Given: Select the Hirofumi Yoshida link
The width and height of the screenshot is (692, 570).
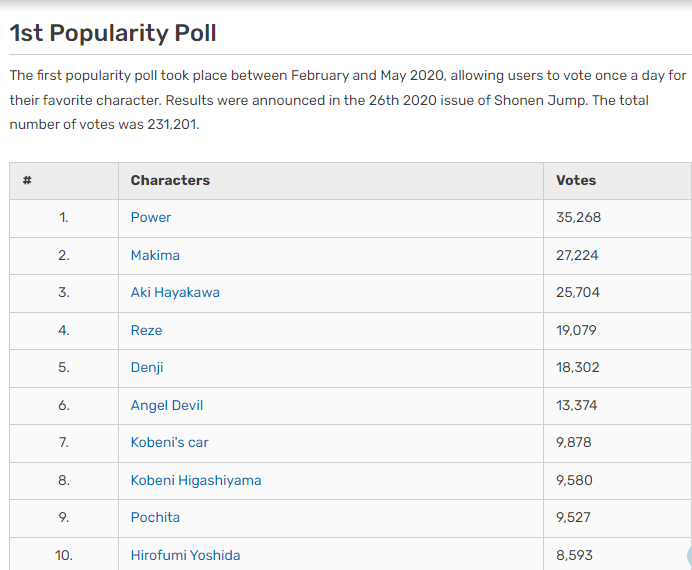Looking at the screenshot, I should [185, 555].
